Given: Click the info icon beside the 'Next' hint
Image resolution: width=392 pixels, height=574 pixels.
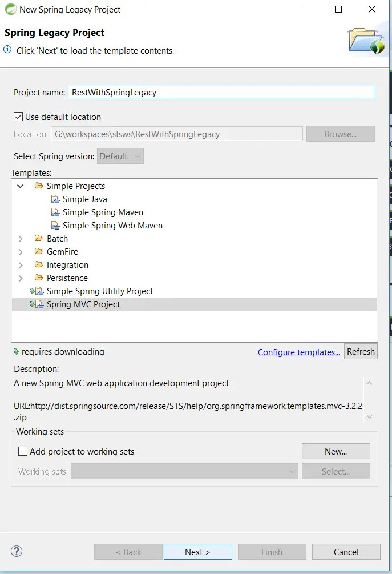Looking at the screenshot, I should 7,49.
